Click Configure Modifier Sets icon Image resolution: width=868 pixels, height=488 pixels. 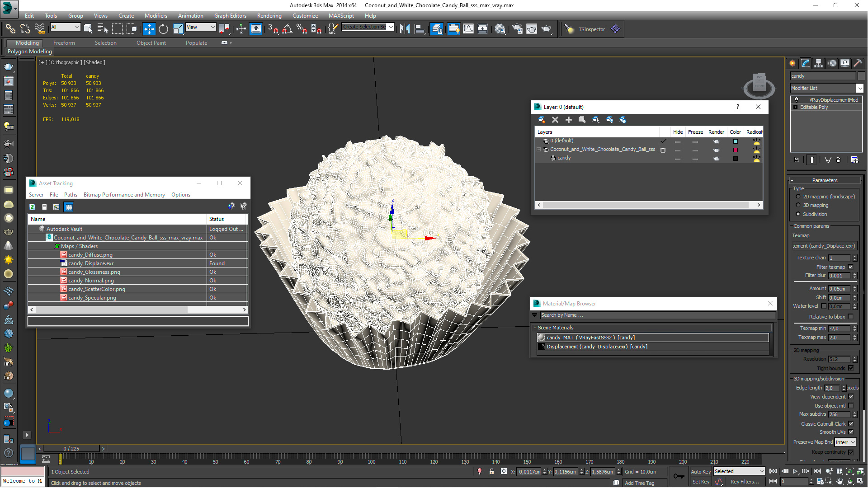click(x=854, y=160)
